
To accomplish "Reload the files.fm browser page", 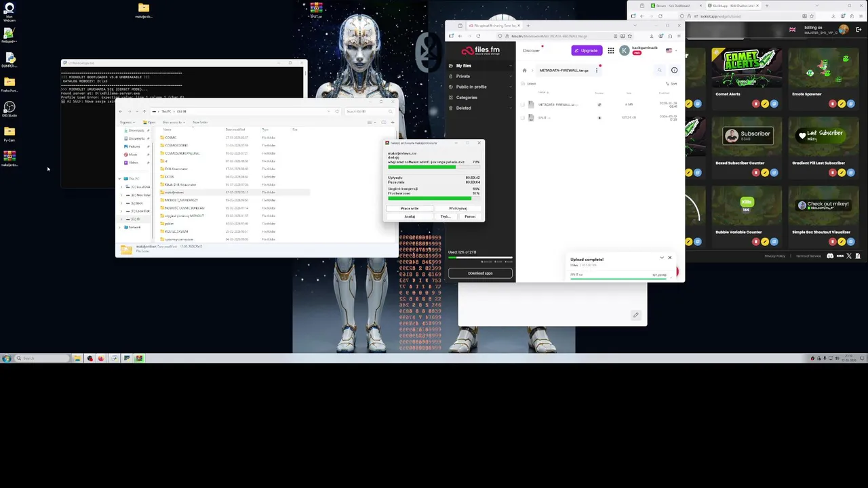I will 478,36.
